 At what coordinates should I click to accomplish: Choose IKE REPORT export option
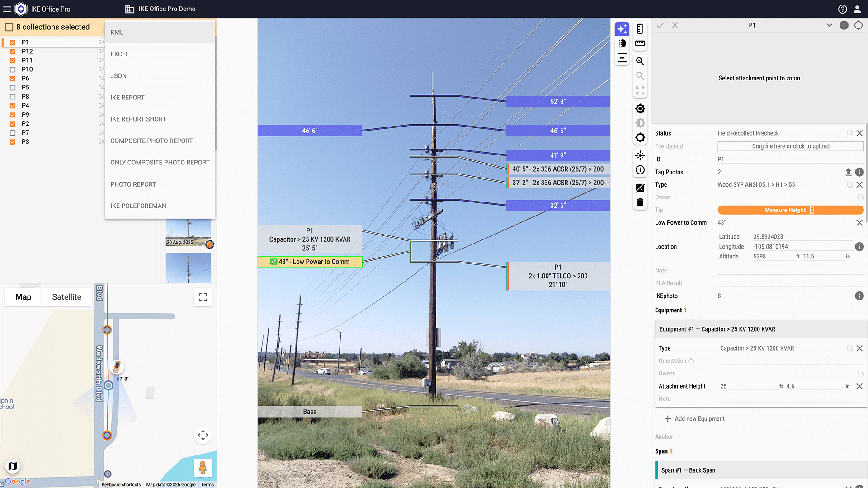(160, 98)
